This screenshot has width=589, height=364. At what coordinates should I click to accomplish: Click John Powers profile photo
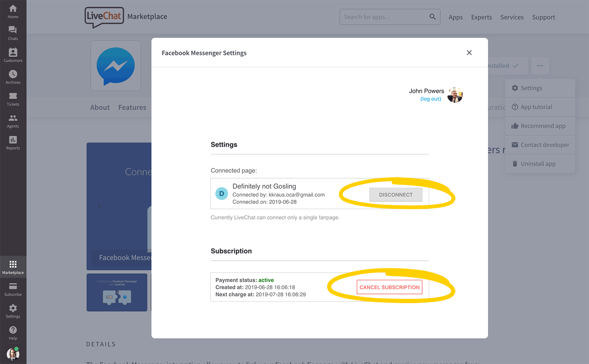tap(455, 95)
